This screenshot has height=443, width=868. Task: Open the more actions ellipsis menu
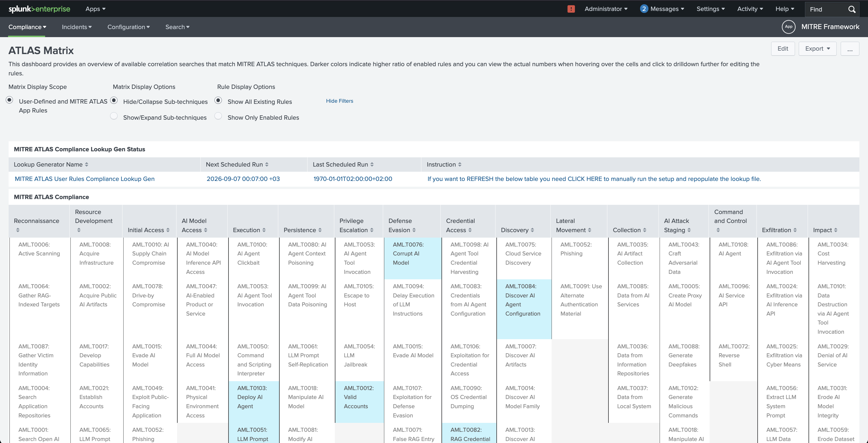(850, 49)
